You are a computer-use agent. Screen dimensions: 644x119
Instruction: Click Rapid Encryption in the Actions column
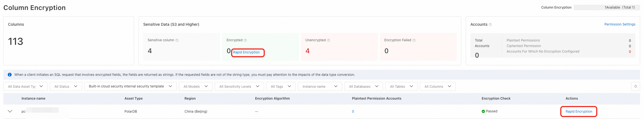579,112
